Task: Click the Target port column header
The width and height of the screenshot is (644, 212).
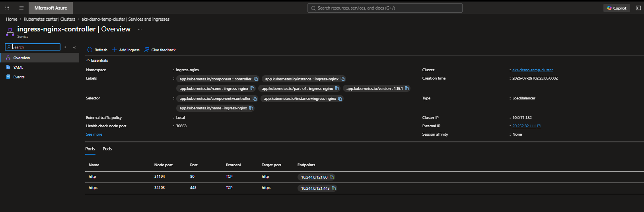Action: (x=272, y=165)
